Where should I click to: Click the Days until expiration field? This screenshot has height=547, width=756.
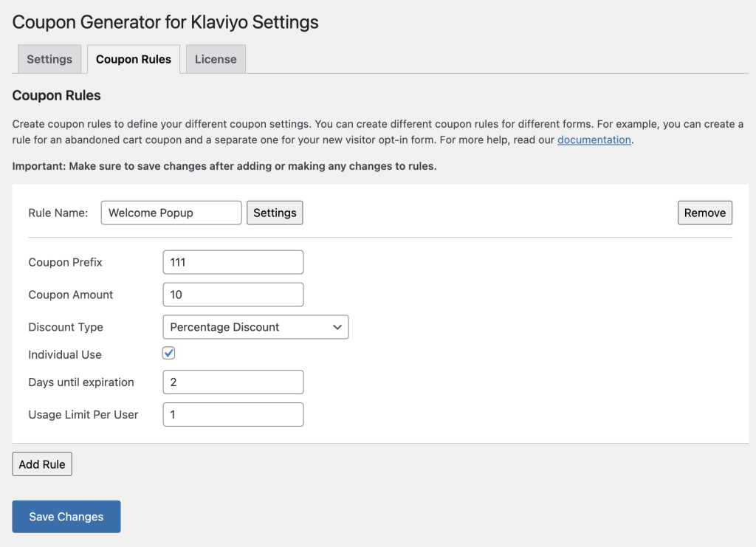point(233,382)
